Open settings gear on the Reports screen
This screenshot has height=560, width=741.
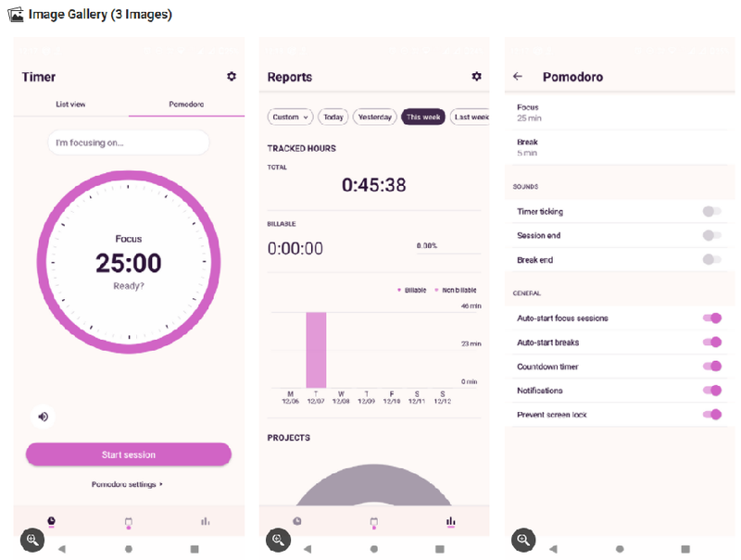(476, 76)
